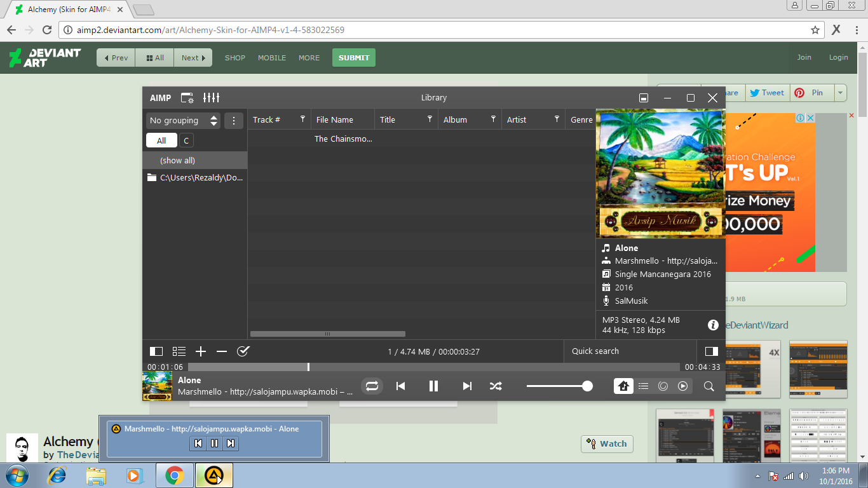Screen dimensions: 868x488
Task: Click the Join link
Action: point(804,57)
